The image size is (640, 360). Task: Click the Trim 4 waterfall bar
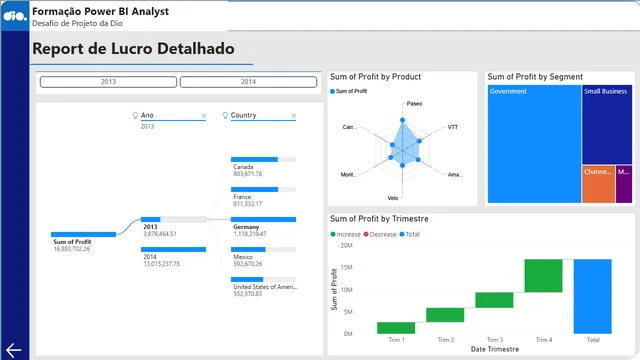(x=543, y=276)
